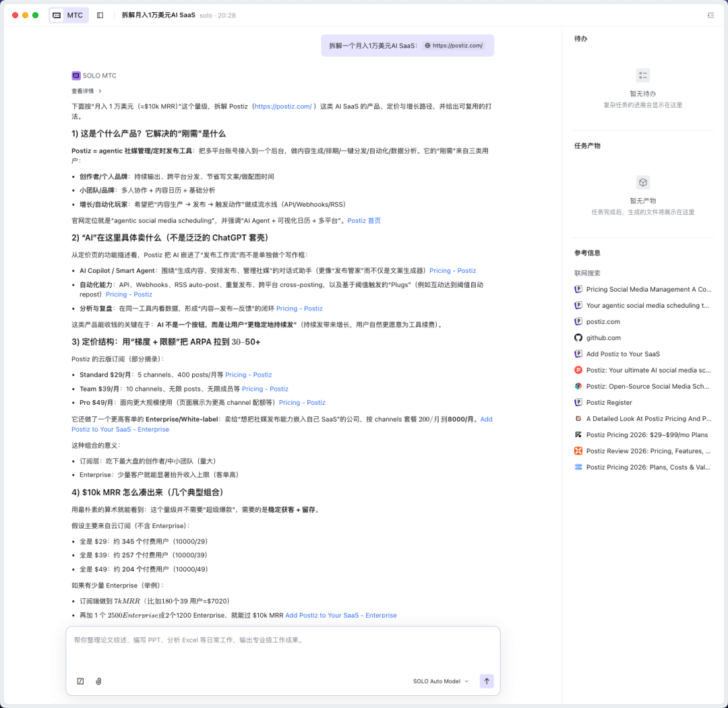Open reference "Postiz: Open-Source Social Media Sch..."
Screen dimensions: 728x708
tap(642, 386)
